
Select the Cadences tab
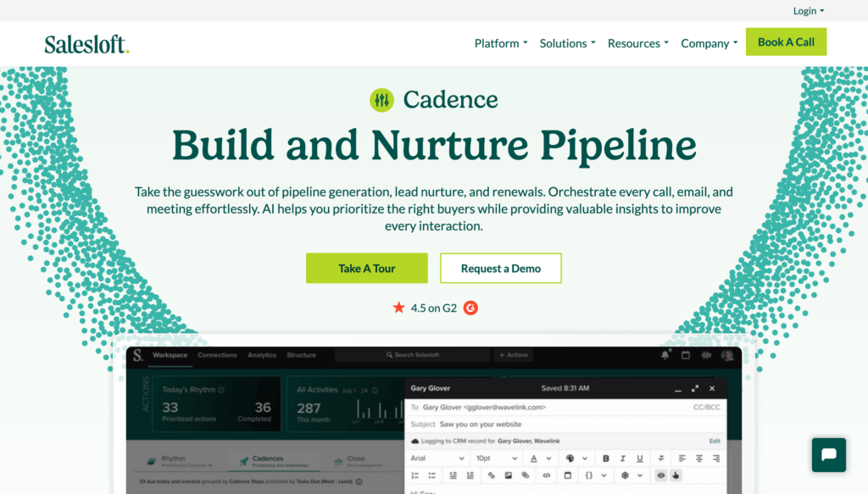pos(275,461)
